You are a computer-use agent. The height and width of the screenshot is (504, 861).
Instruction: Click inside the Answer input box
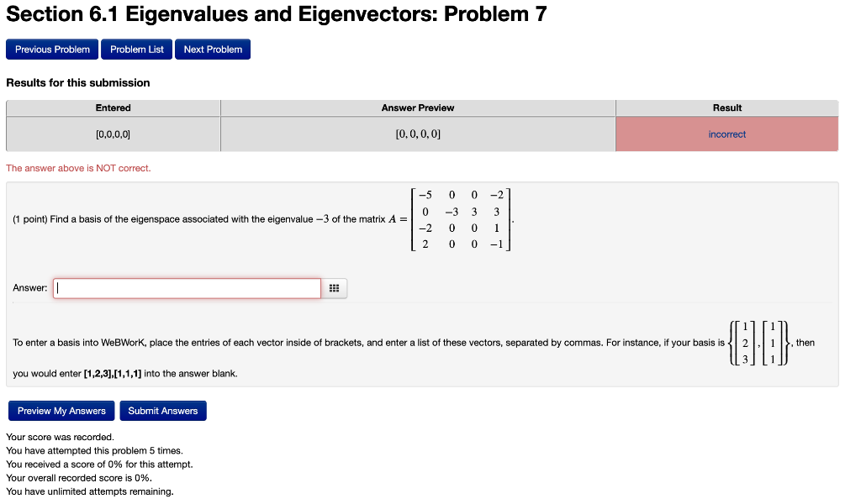pos(187,287)
